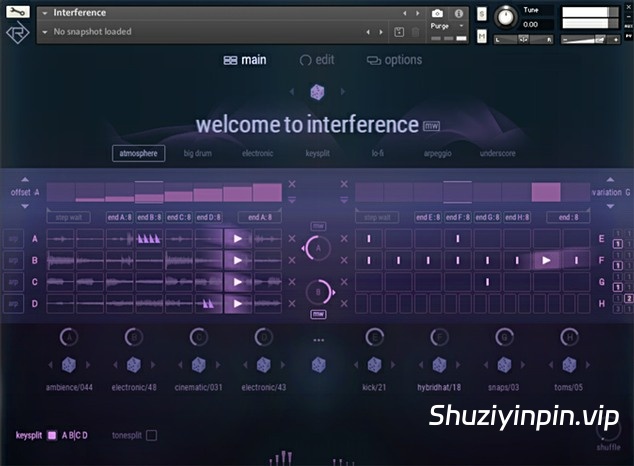Viewport: 634px width, 466px height.
Task: Click the delete snapshot trash icon
Action: click(415, 32)
